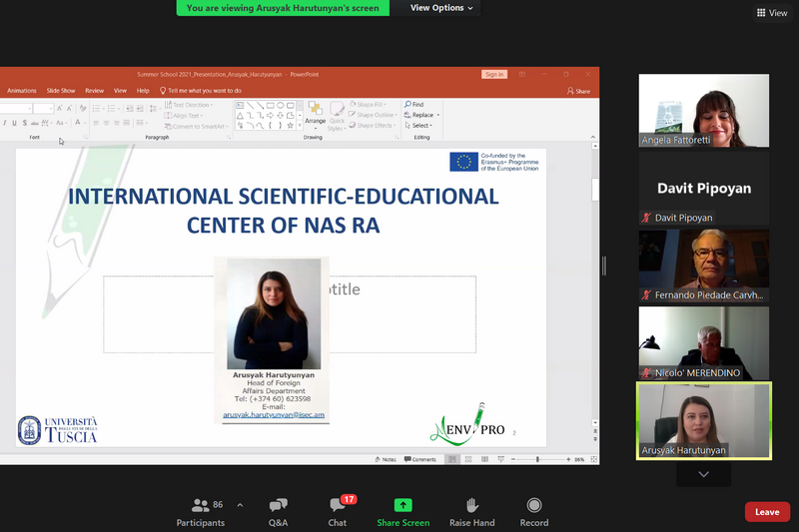Toggle italic formatting
Screen dimensions: 799x532
click(x=5, y=123)
